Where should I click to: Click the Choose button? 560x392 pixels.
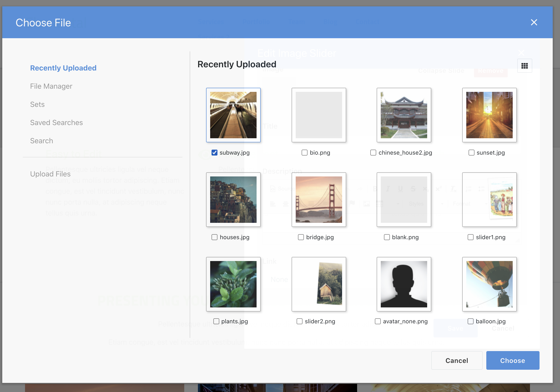[x=512, y=360]
